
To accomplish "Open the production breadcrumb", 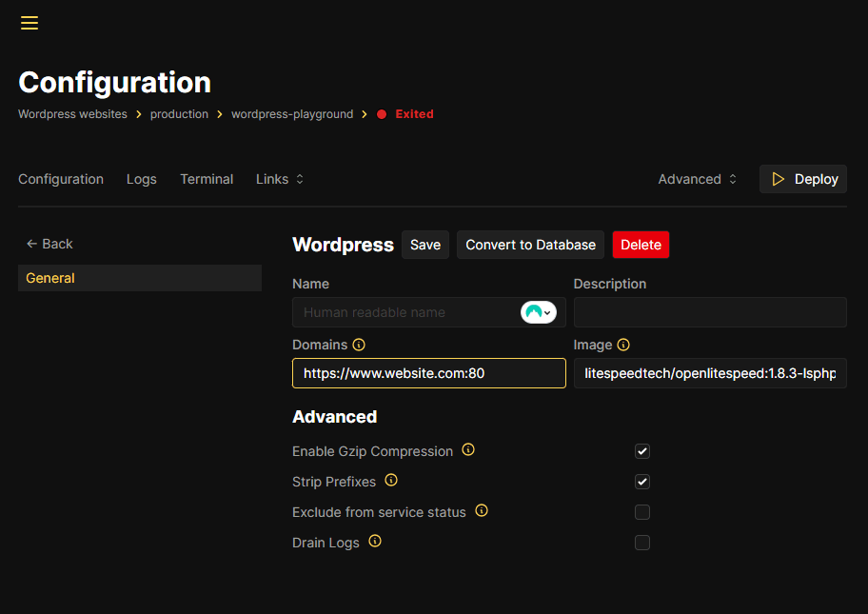I will click(179, 114).
